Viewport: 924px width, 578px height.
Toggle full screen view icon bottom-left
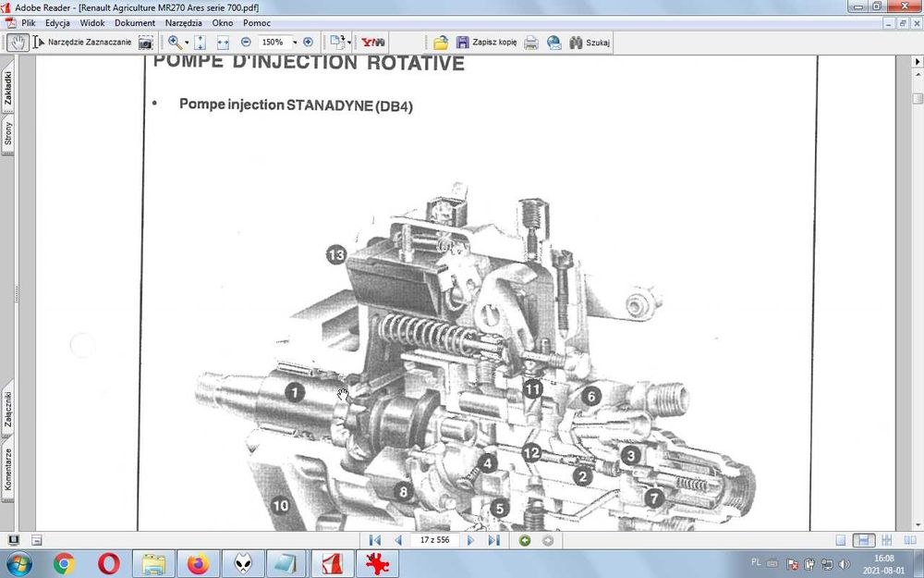pos(14,540)
